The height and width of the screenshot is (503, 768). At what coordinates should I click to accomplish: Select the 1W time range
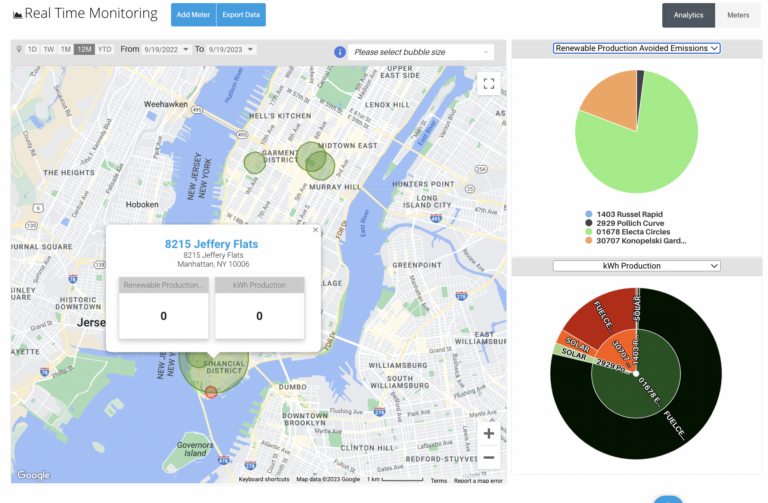click(x=48, y=49)
